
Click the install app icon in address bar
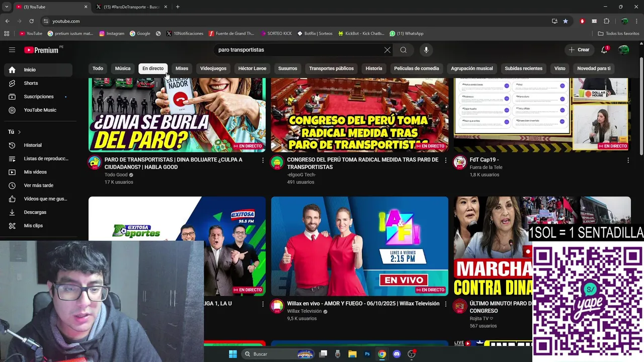[554, 21]
